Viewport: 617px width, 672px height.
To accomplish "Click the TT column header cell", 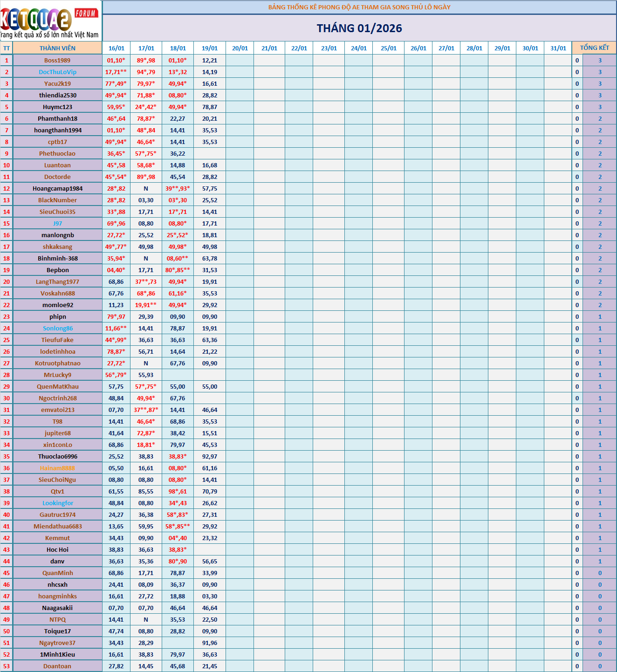I will (7, 48).
